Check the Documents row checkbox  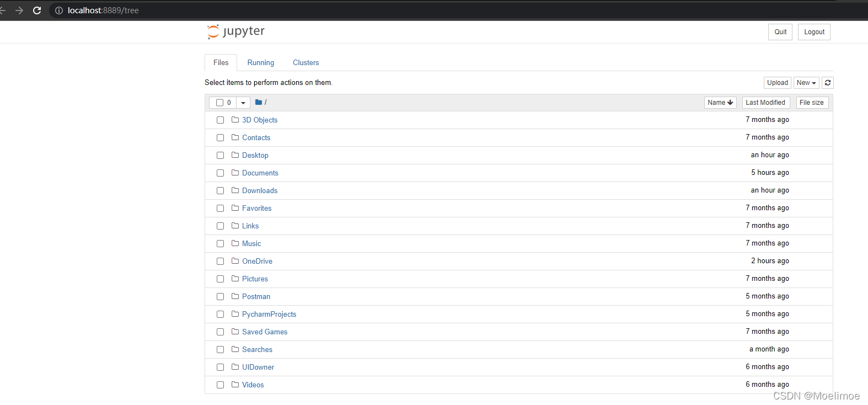pos(220,173)
